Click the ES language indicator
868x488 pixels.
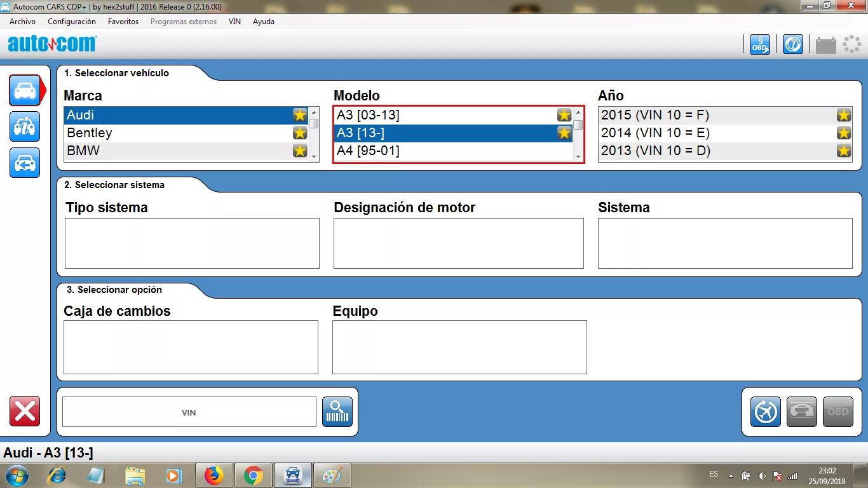pos(714,475)
